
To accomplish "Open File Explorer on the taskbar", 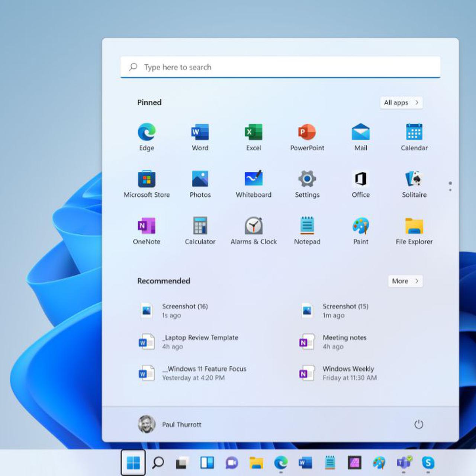I will tap(256, 463).
